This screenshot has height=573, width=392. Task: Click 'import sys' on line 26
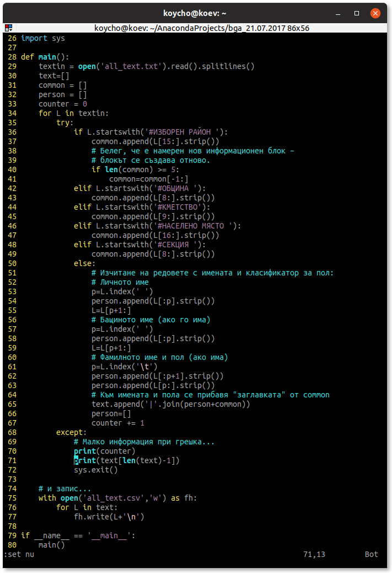(x=43, y=39)
